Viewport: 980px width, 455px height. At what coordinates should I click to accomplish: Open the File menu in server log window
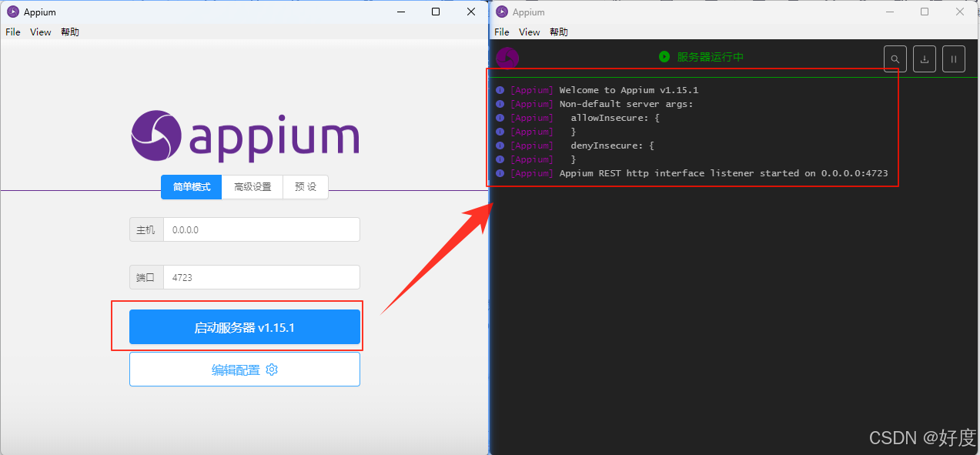(x=502, y=32)
